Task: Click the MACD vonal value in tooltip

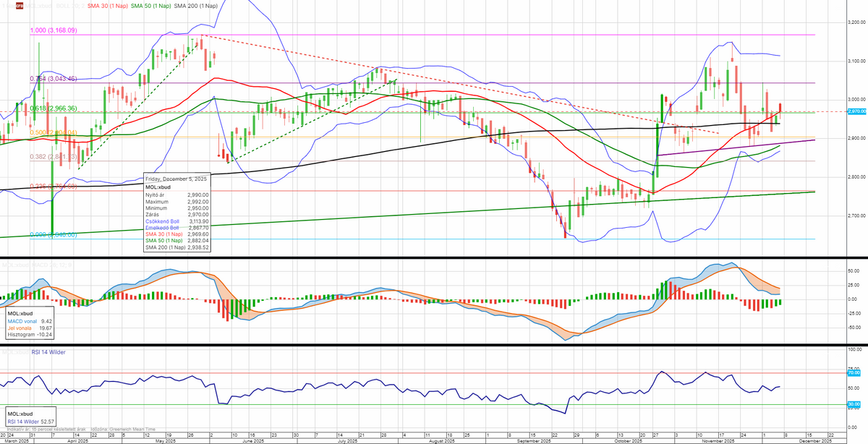Action: 27,321
